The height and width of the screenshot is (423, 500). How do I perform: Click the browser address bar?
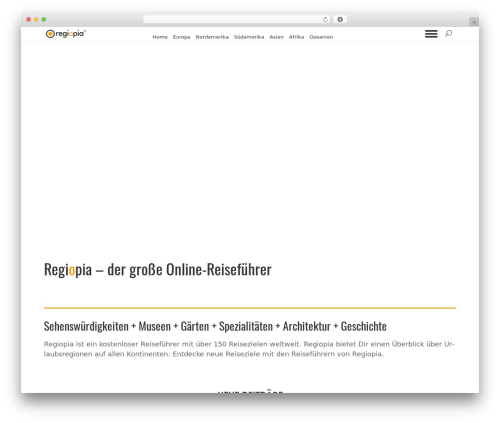tap(237, 20)
